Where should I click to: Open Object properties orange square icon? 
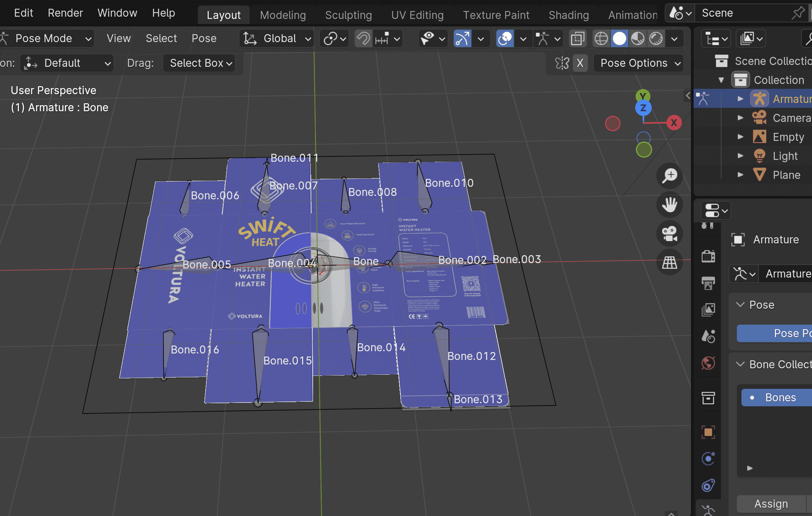[708, 432]
